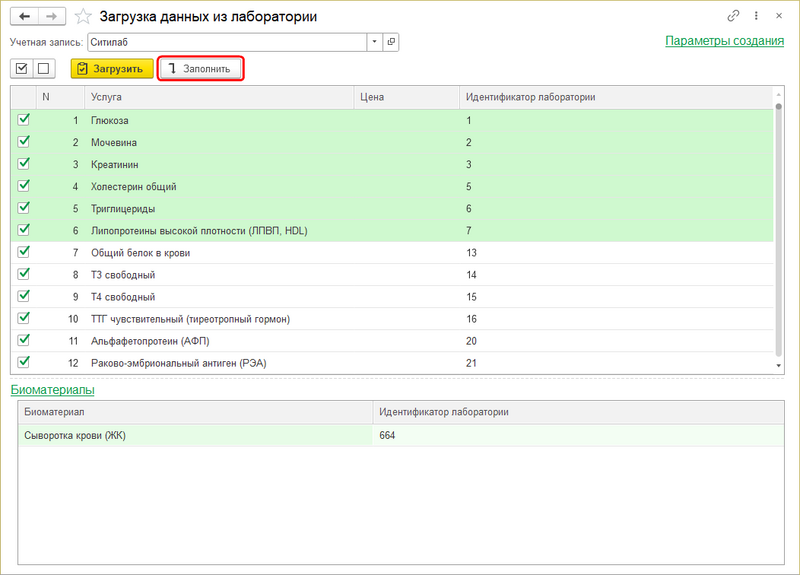800x575 pixels.
Task: Uncheck the Глюкоза row checkbox
Action: [24, 120]
